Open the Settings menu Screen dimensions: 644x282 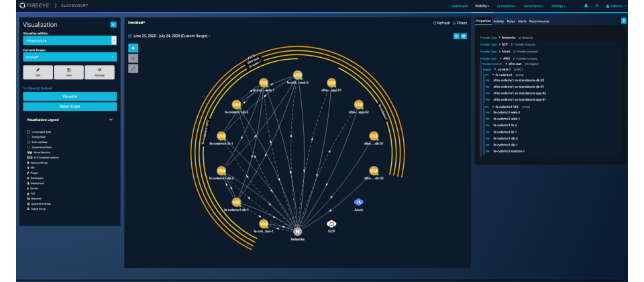pos(558,6)
